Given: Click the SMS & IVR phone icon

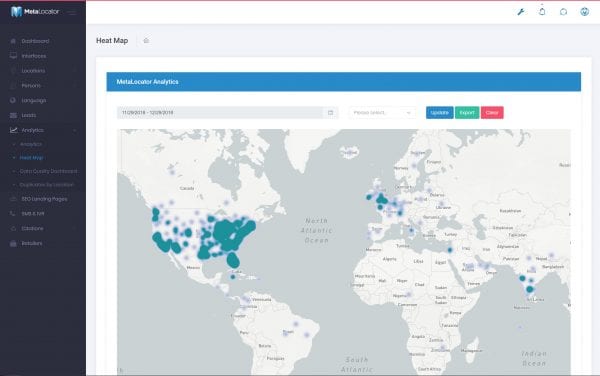Looking at the screenshot, I should (x=13, y=213).
